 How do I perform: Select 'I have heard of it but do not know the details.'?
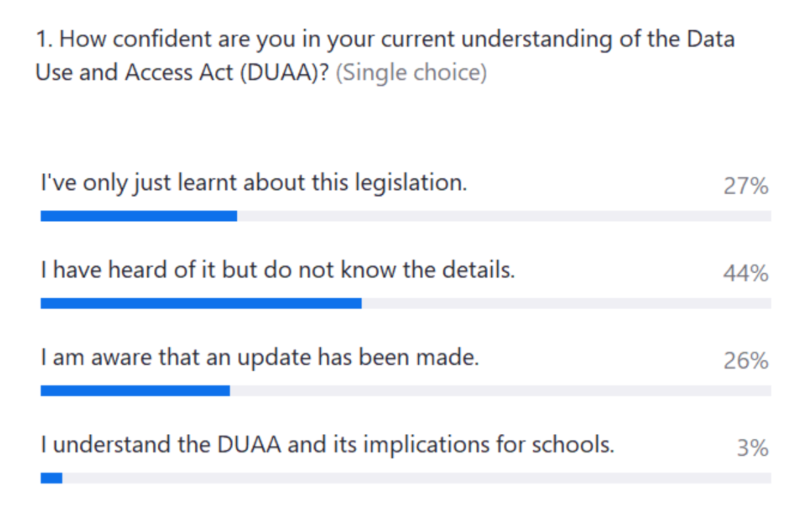tap(278, 271)
